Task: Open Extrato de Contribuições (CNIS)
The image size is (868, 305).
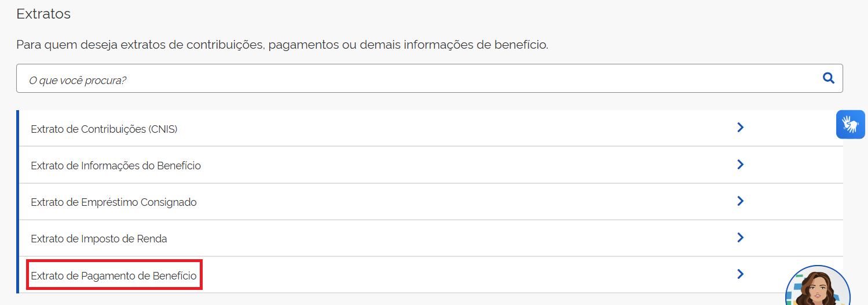Action: pyautogui.click(x=104, y=129)
